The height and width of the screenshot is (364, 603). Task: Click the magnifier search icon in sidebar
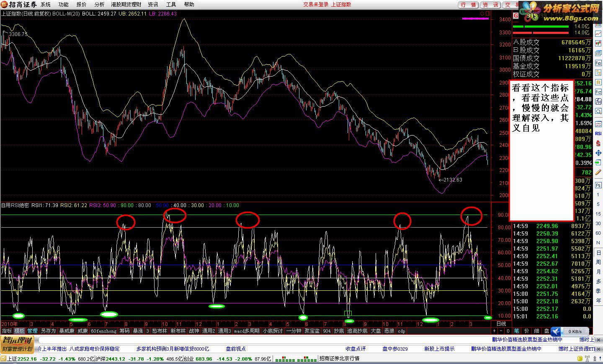coord(598,110)
